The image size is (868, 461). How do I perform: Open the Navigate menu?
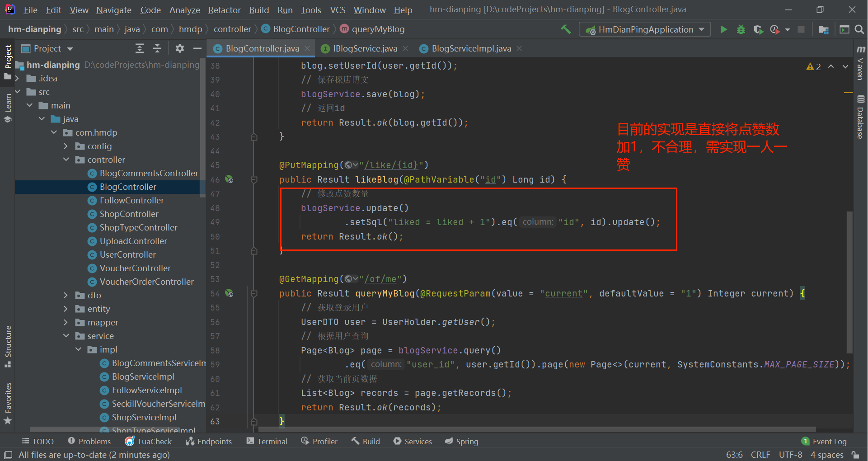click(x=114, y=10)
